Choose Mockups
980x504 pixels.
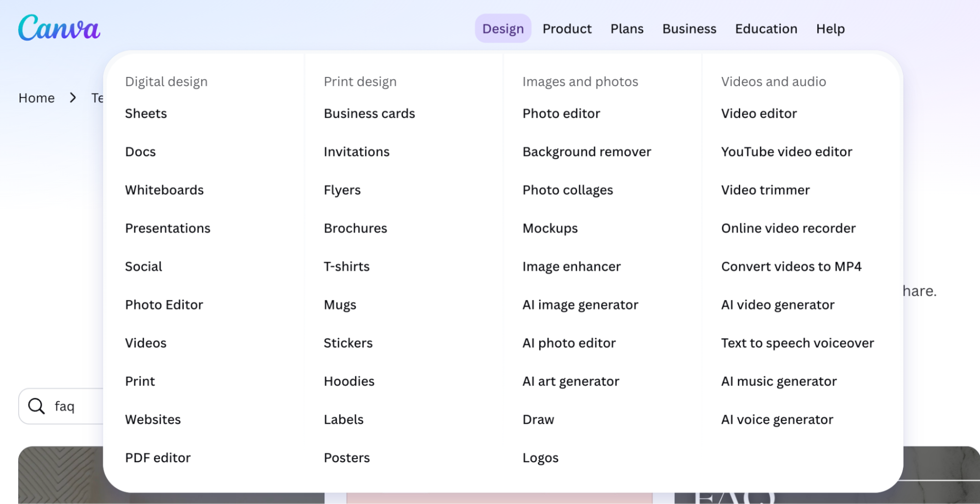point(550,228)
